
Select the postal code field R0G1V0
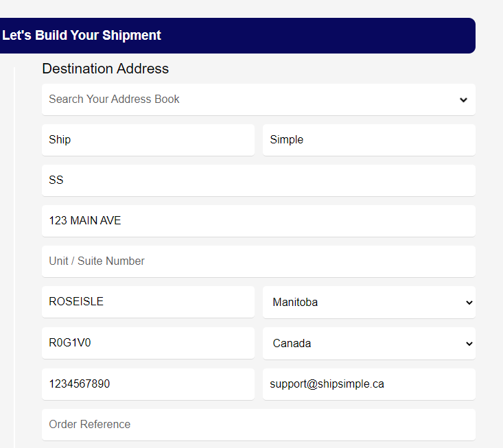[148, 343]
